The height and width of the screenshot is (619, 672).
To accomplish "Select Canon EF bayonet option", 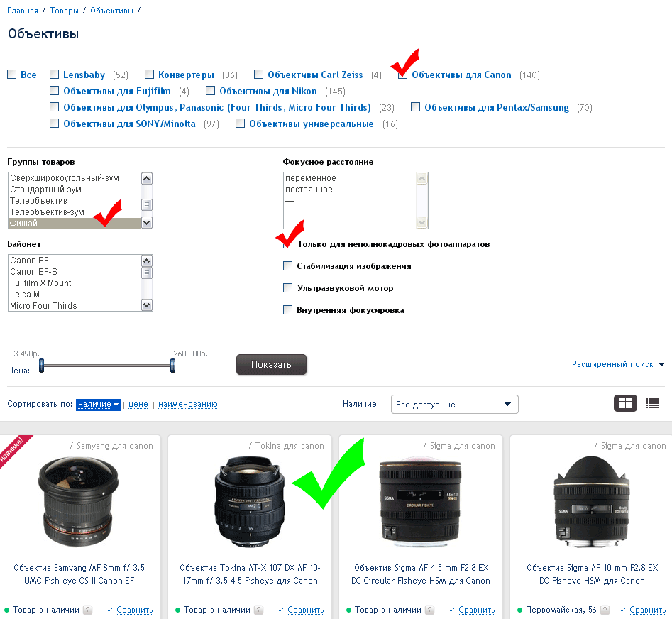I will (75, 261).
